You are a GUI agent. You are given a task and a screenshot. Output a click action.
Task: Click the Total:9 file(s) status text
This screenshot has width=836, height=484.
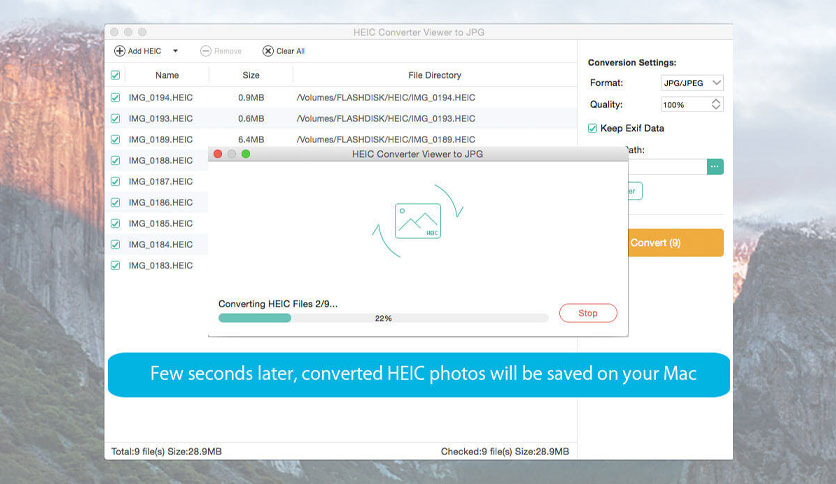[x=166, y=451]
